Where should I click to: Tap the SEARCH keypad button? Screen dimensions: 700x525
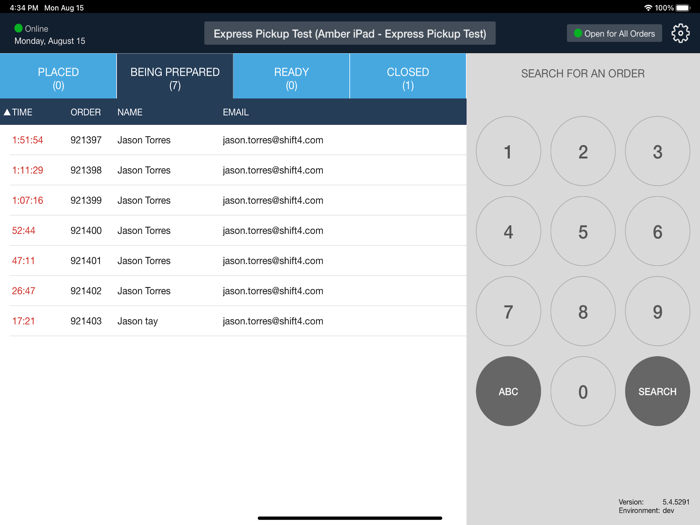click(657, 391)
